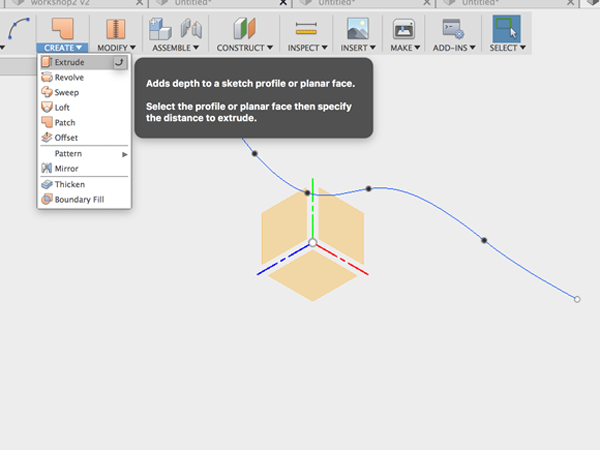Viewport: 600px width, 450px height.
Task: Open the INSPECT dropdown
Action: pyautogui.click(x=308, y=48)
